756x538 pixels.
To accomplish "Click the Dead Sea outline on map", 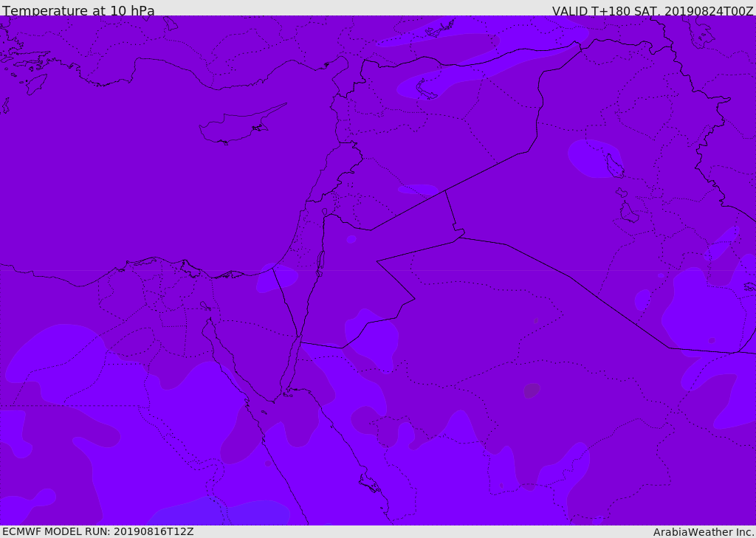I will click(x=320, y=263).
